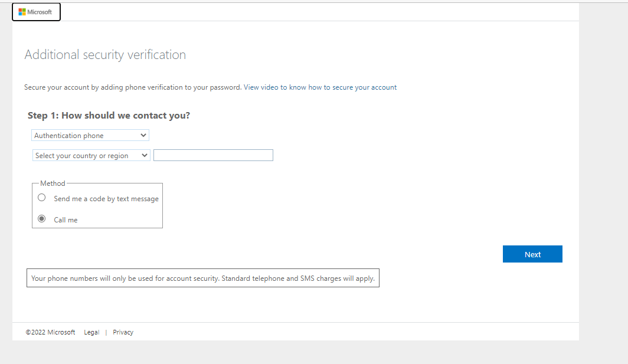
Task: Click the 'Send me a code by text message' label
Action: [106, 199]
